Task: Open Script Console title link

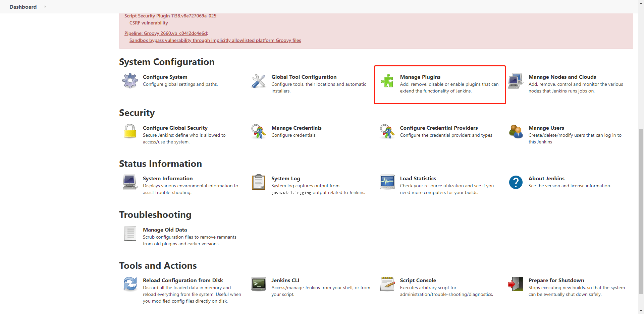Action: tap(418, 280)
